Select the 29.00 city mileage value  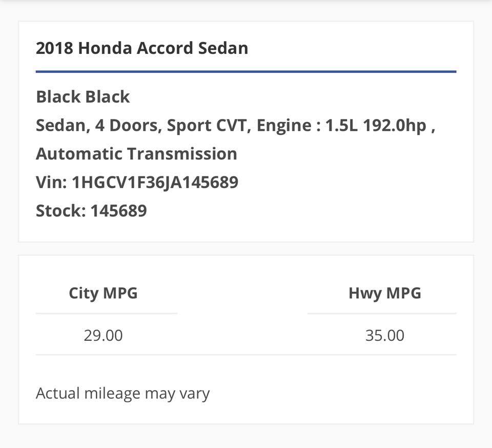(103, 336)
